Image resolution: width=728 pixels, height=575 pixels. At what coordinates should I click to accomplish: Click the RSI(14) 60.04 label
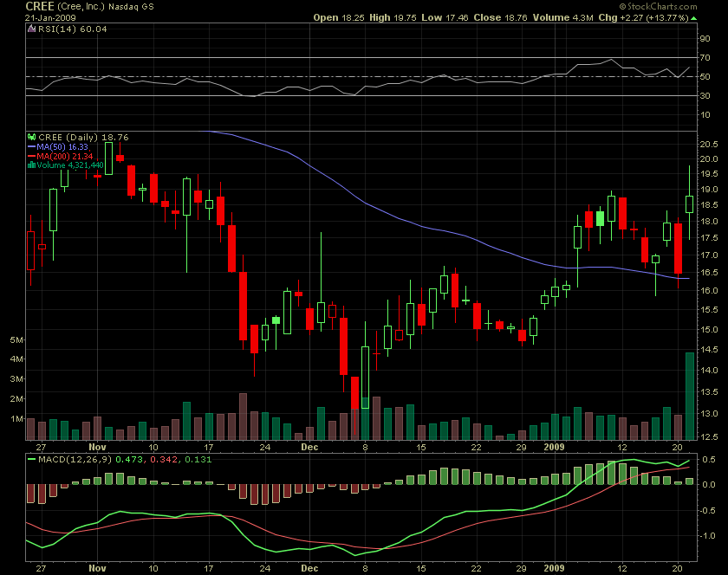click(73, 29)
